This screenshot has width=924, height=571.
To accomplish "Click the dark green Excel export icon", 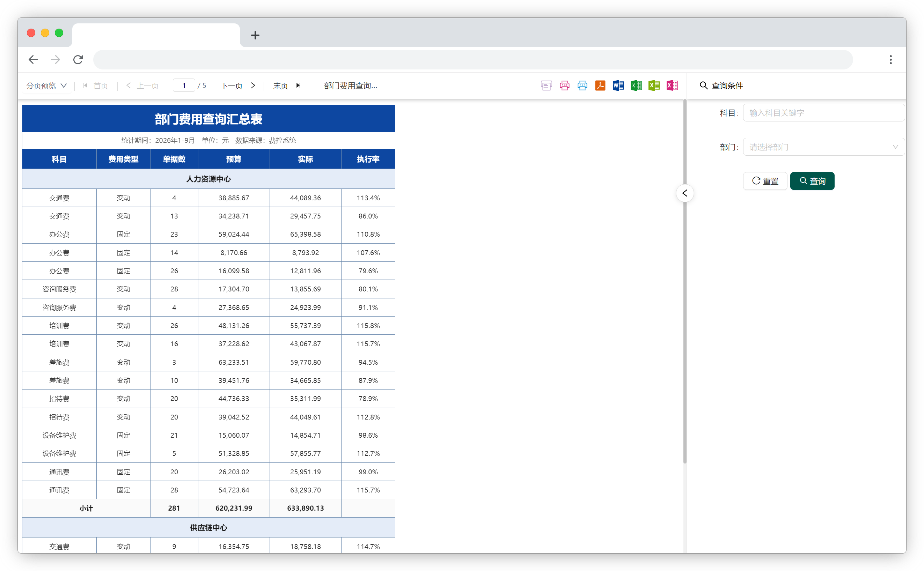I will coord(636,86).
